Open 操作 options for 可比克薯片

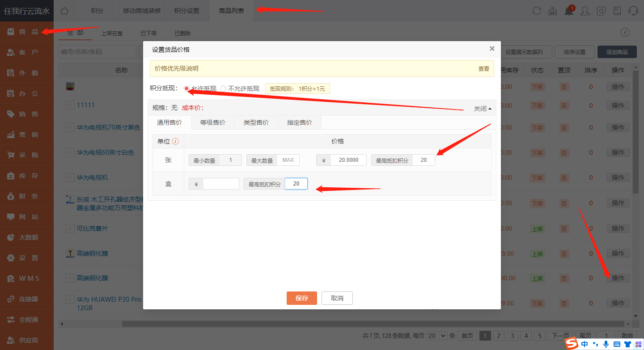(618, 228)
